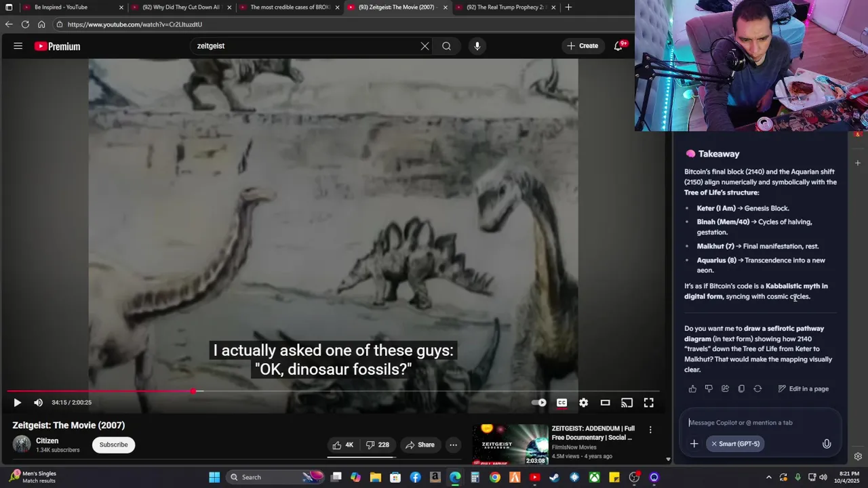Open the YouTube hamburger guide menu
This screenshot has width=868, height=488.
(18, 46)
